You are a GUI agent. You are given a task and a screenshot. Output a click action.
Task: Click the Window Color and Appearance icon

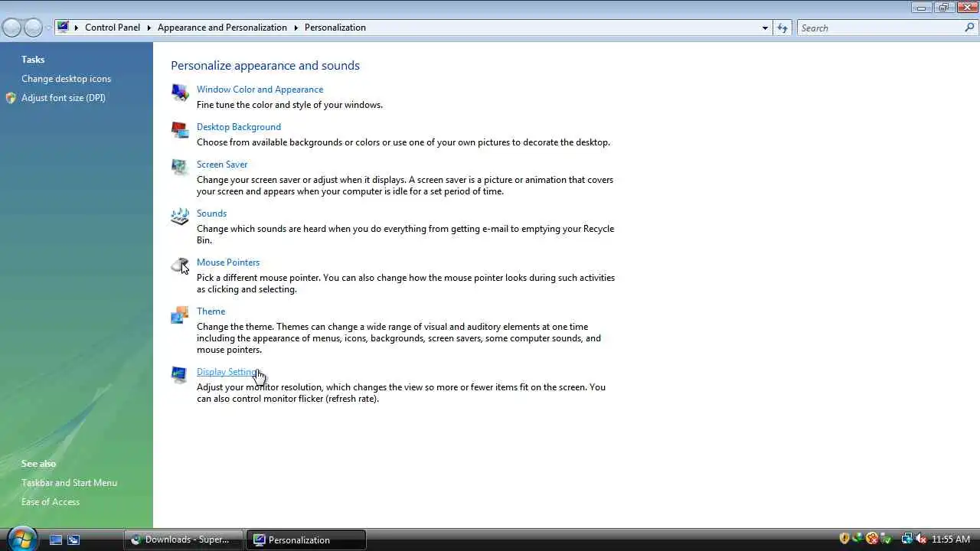(x=180, y=93)
